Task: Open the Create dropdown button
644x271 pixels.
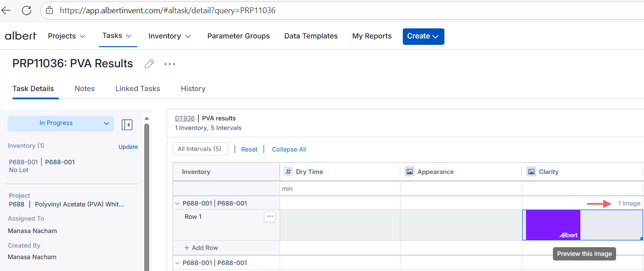Action: click(423, 37)
